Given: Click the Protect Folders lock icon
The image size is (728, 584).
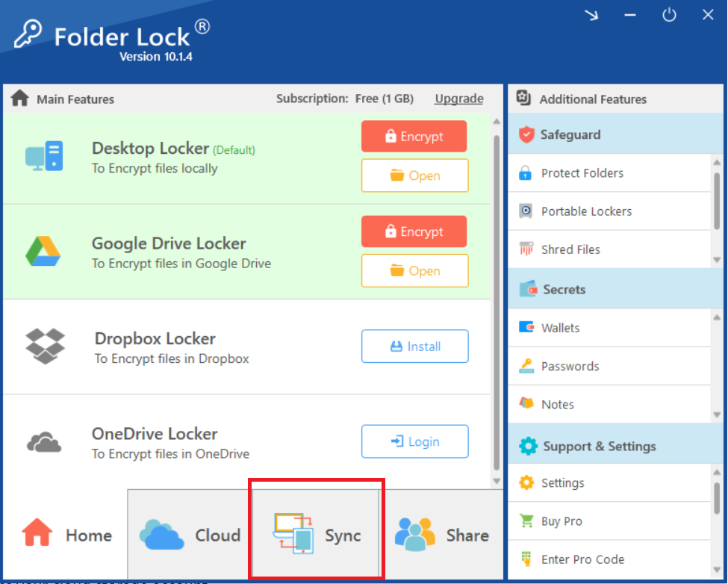Looking at the screenshot, I should (x=525, y=173).
